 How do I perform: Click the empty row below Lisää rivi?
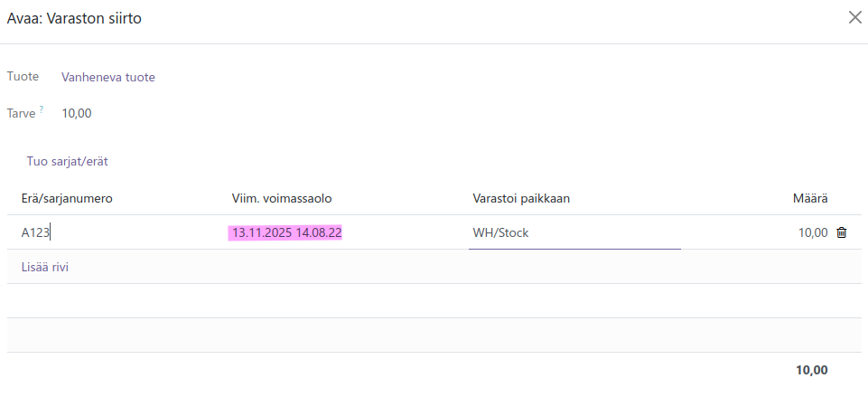point(434,300)
